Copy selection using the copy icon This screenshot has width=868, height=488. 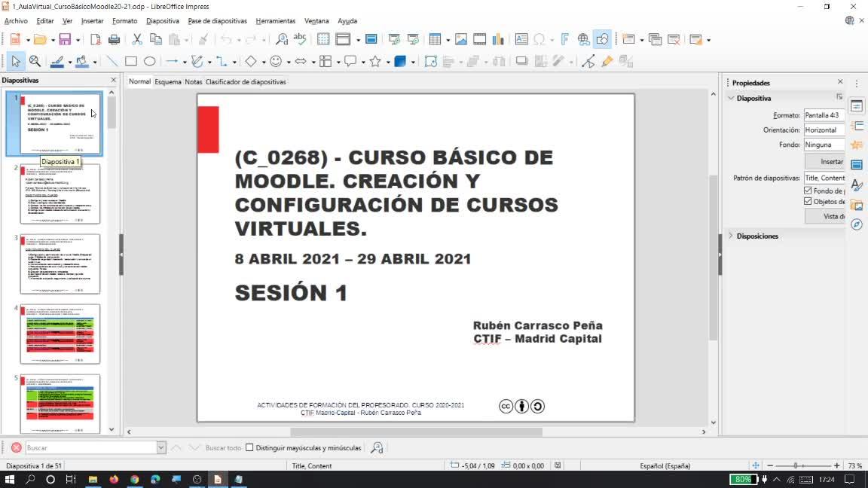156,39
